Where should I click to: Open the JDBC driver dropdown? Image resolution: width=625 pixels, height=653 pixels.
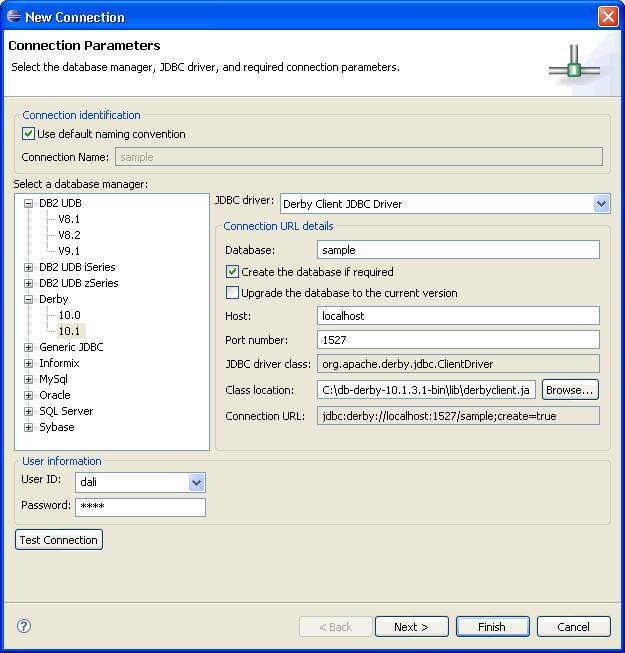(x=601, y=204)
